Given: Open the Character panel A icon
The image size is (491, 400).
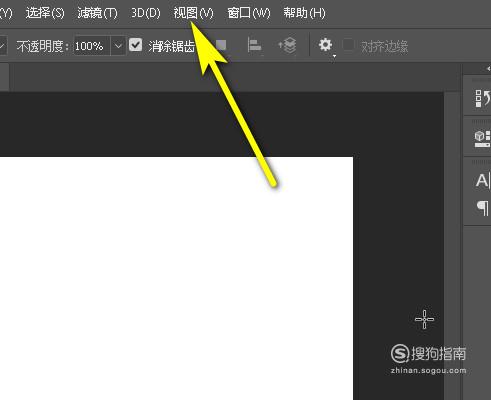Looking at the screenshot, I should (x=483, y=181).
